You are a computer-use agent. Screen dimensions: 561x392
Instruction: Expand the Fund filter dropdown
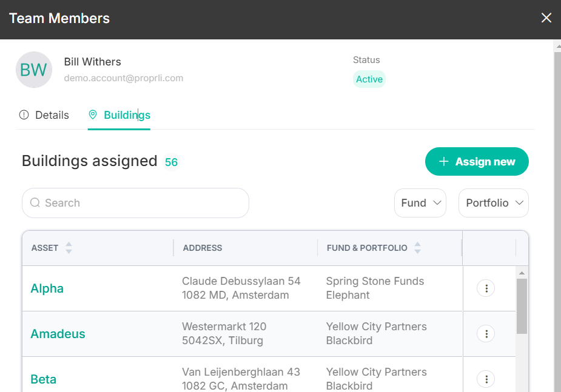click(x=420, y=203)
